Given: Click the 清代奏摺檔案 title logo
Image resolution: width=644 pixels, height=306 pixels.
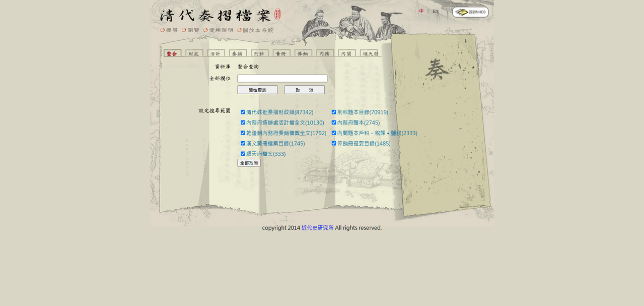Looking at the screenshot, I should click(216, 15).
